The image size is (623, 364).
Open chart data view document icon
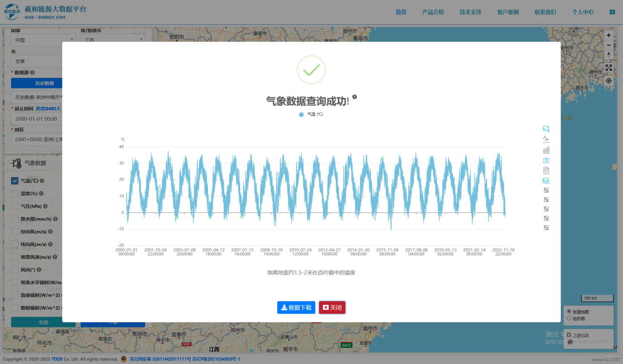[x=546, y=171]
